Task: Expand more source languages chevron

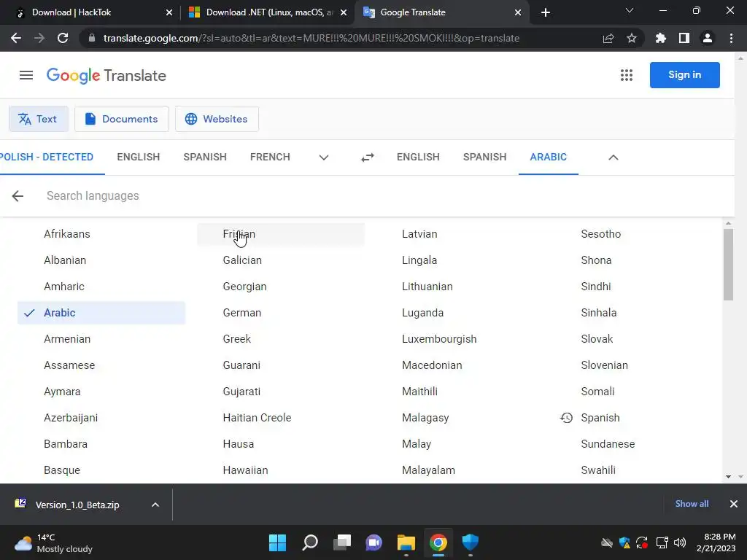Action: point(324,157)
